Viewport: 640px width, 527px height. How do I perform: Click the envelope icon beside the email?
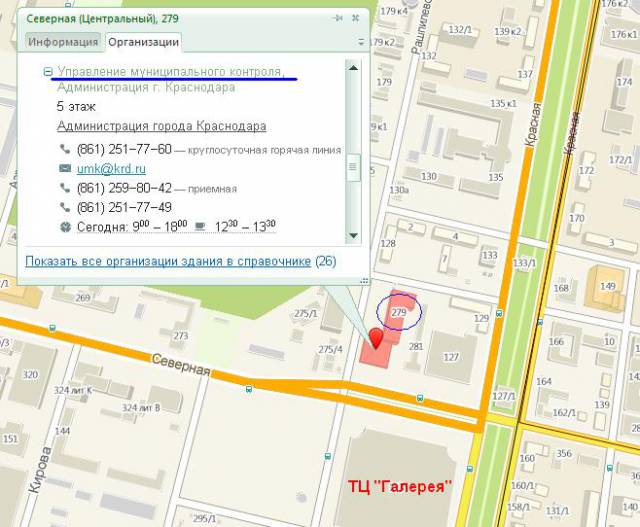[65, 169]
